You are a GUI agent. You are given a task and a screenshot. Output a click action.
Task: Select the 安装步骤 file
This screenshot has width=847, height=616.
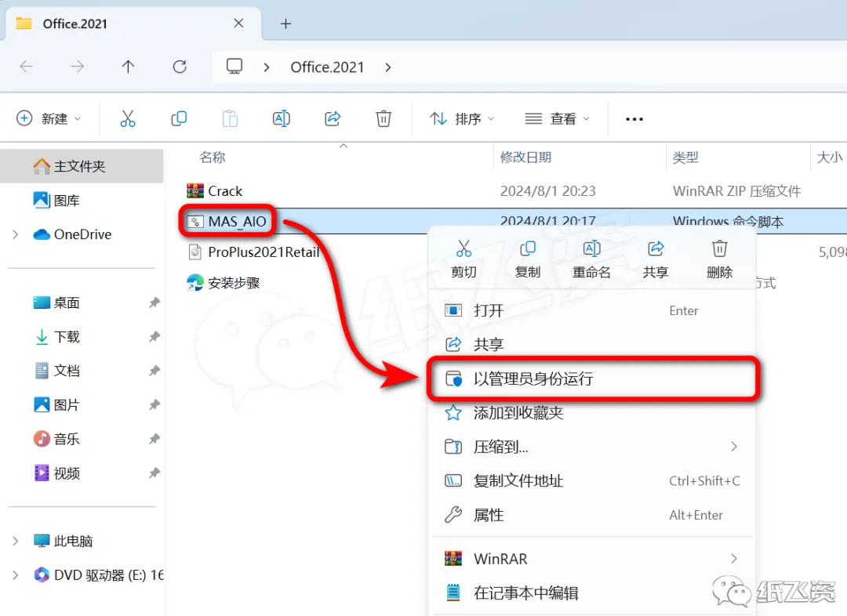click(223, 283)
